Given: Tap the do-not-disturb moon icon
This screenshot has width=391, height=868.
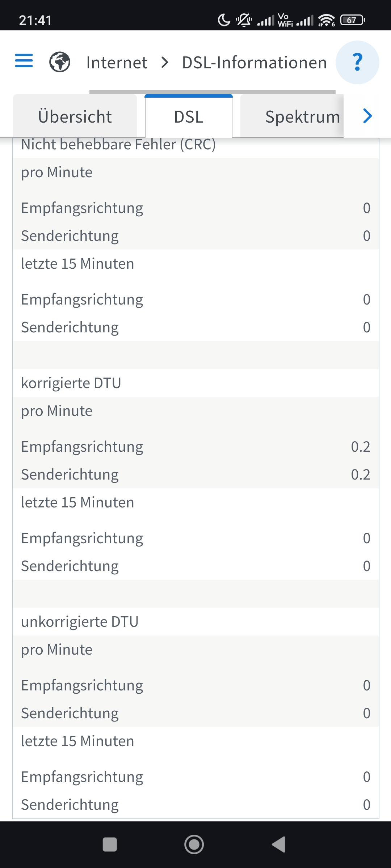Looking at the screenshot, I should click(224, 20).
